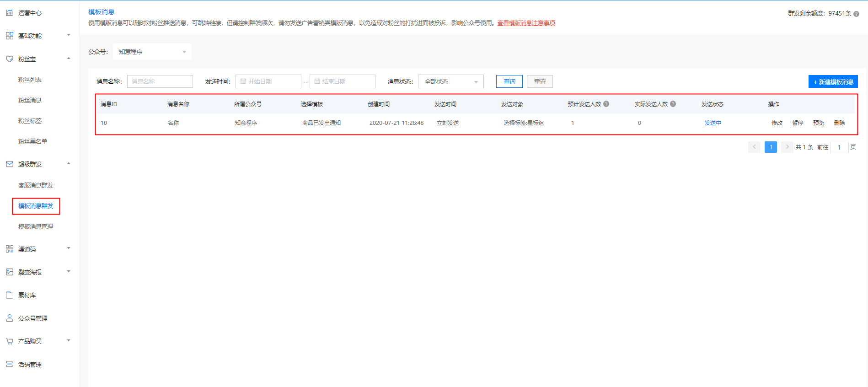Expand the 裂变海报 menu section
This screenshot has height=387, width=868.
click(x=69, y=272)
